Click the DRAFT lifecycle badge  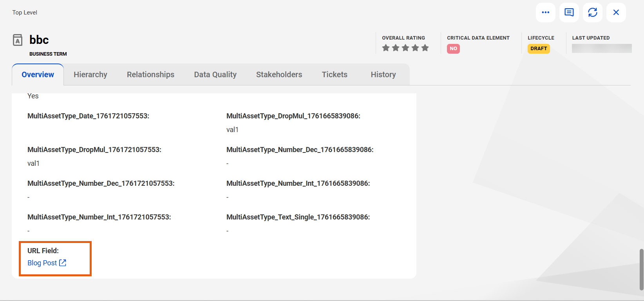pyautogui.click(x=539, y=49)
